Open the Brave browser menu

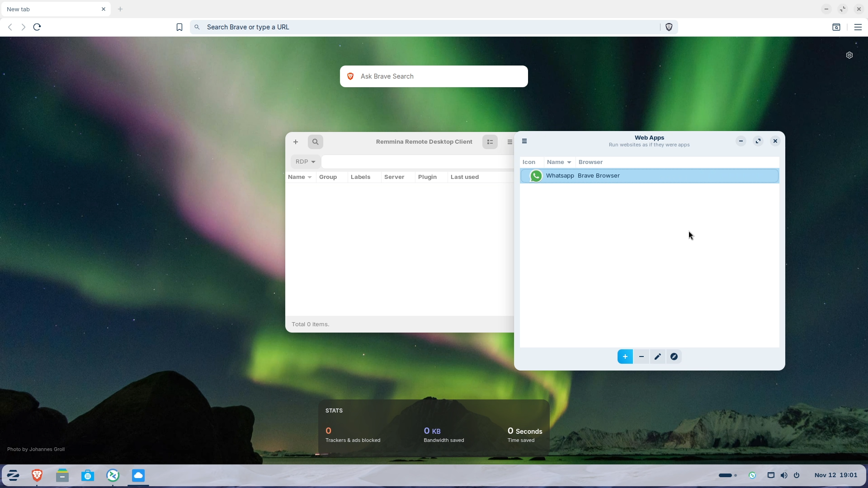point(858,27)
